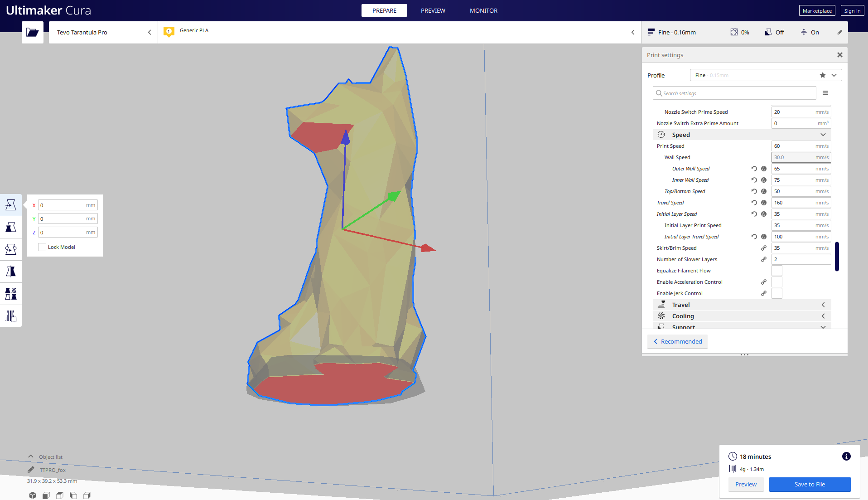Reset Outer Wall Speed to default
Screen dimensions: 868x500
(754, 169)
